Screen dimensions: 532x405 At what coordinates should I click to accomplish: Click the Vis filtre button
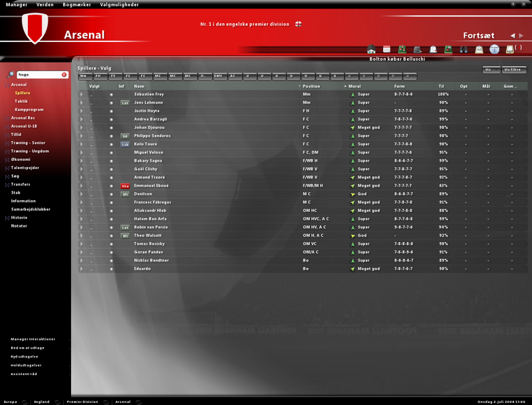[x=513, y=70]
